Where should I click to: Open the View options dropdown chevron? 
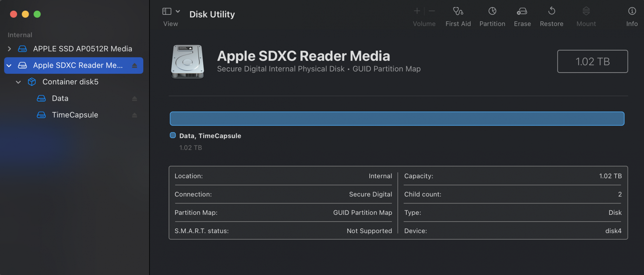pos(178,11)
